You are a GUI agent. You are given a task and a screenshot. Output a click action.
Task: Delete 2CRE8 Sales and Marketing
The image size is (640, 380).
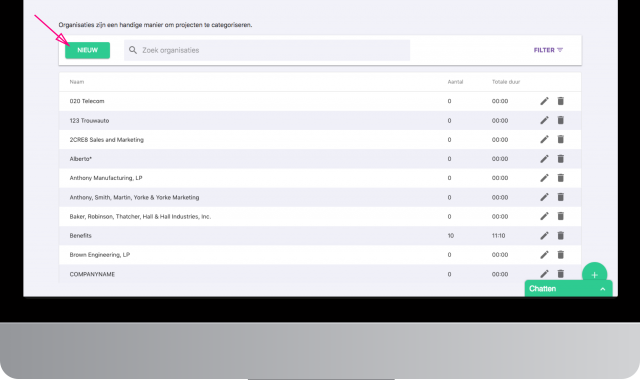tap(561, 139)
